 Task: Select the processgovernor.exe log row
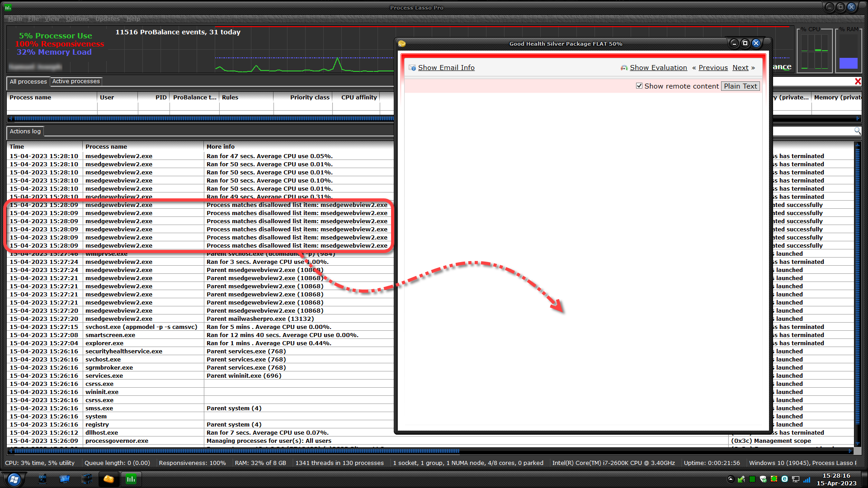coord(430,441)
